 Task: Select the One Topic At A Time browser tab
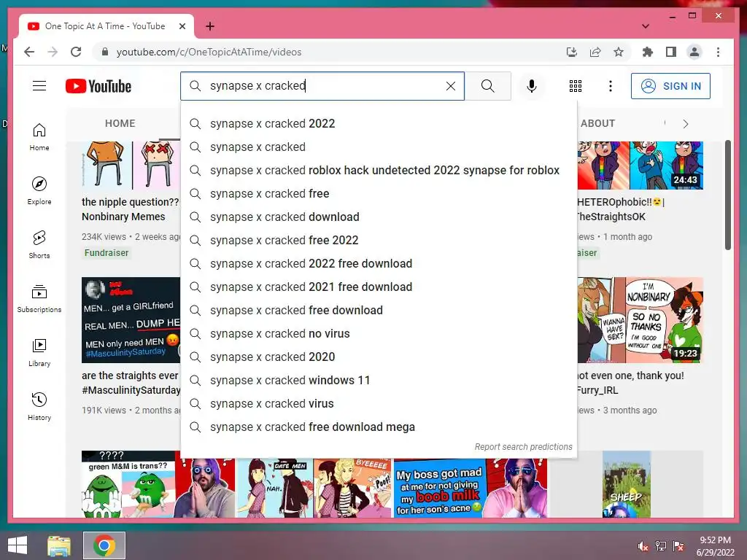[x=106, y=26]
